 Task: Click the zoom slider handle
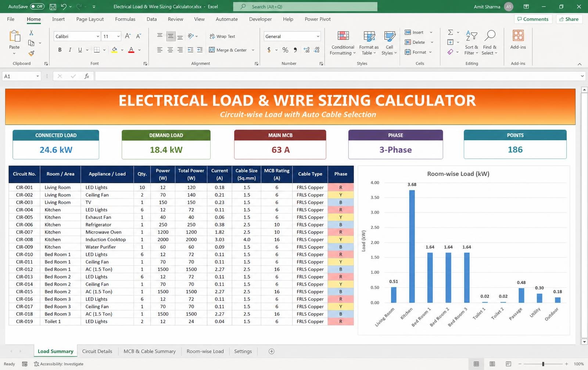[543, 364]
